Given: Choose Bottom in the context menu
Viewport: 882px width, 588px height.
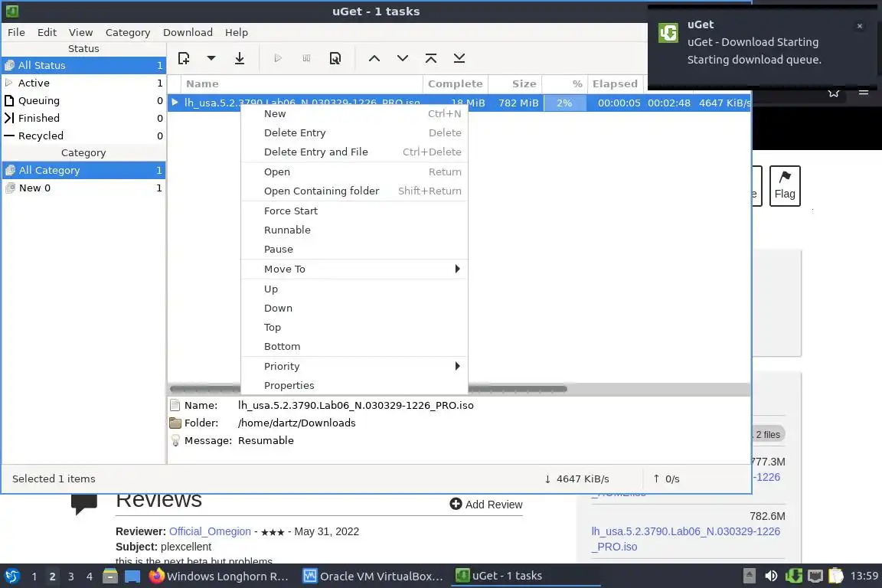Looking at the screenshot, I should pos(354,346).
